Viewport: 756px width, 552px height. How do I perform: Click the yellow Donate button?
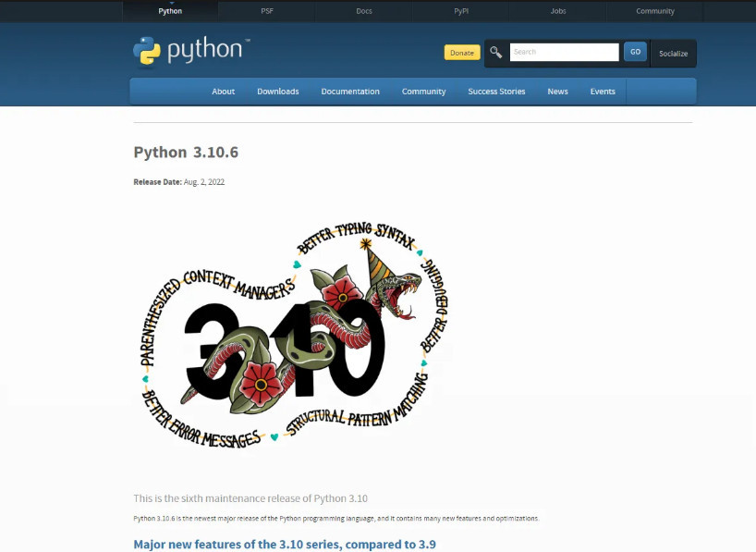point(462,53)
